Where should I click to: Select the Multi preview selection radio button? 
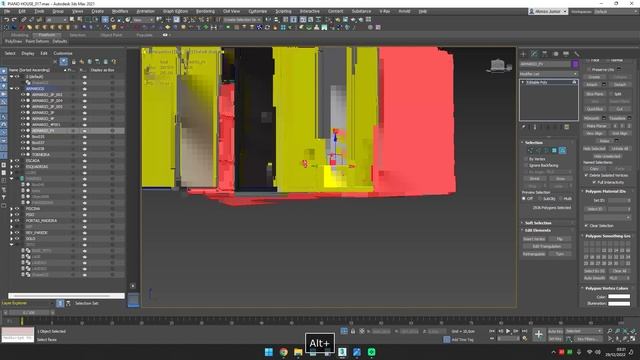click(x=561, y=198)
